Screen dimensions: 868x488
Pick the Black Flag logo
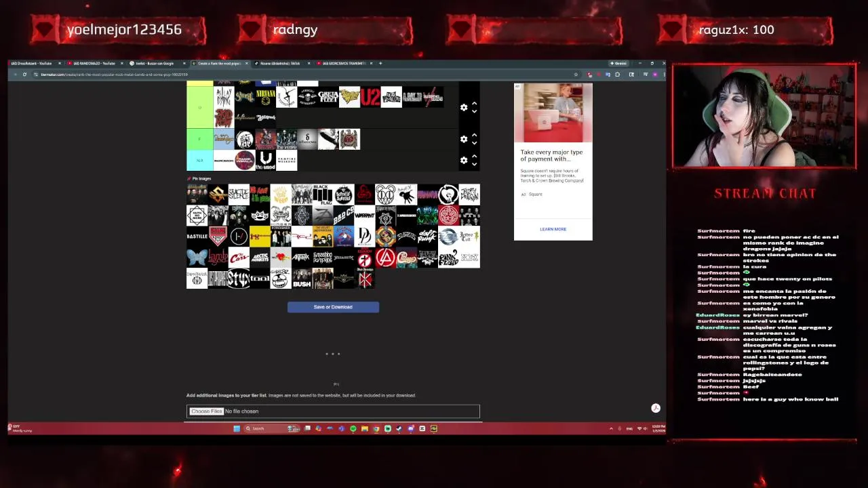coord(323,195)
